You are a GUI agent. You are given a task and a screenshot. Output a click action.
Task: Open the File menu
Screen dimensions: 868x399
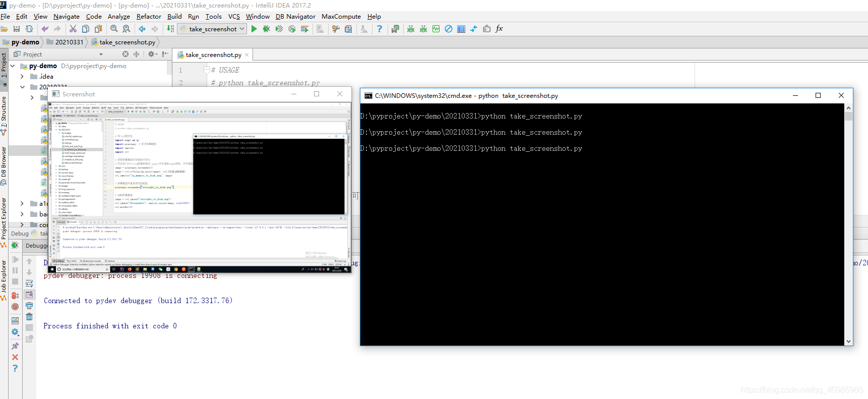pyautogui.click(x=6, y=17)
